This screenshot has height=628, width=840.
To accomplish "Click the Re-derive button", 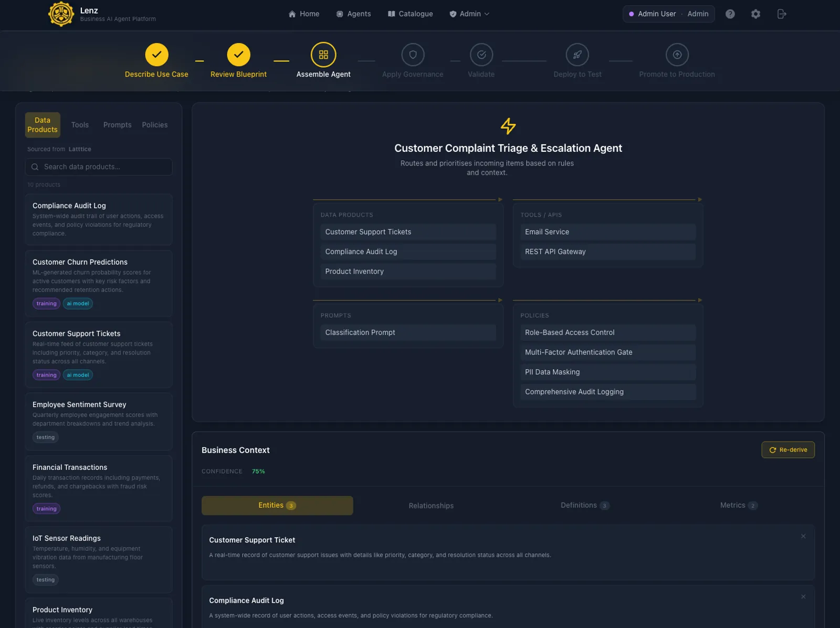I will click(788, 450).
